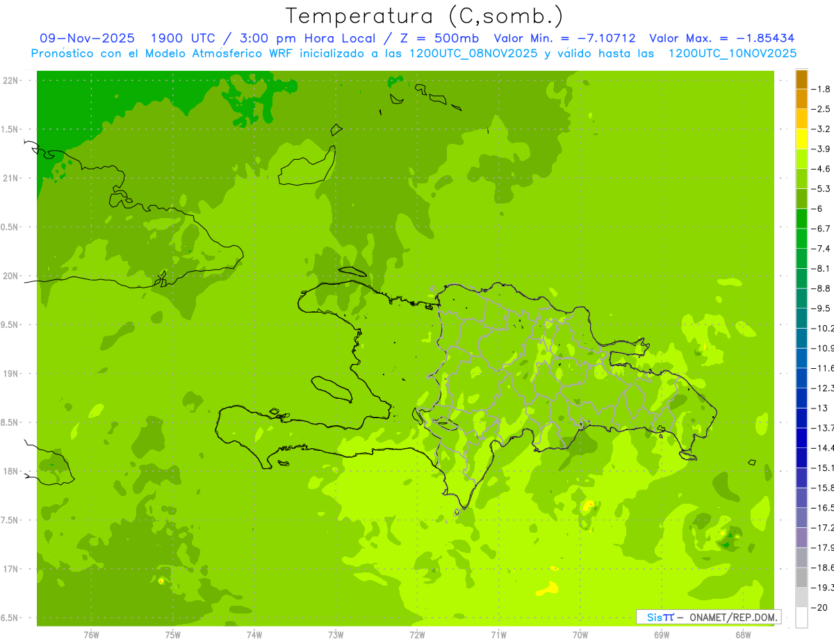Screen dimensions: 834x644
Task: Click the "22N" latitude label
Action: pos(10,80)
